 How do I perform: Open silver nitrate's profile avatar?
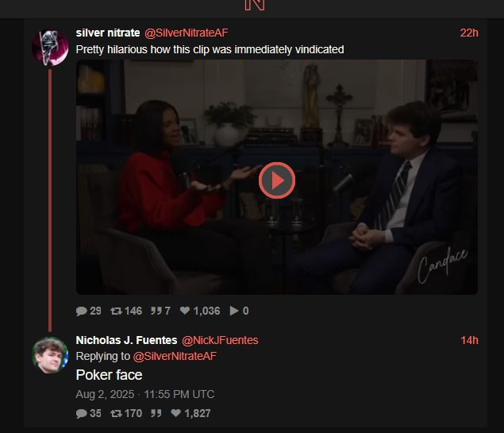pyautogui.click(x=50, y=48)
